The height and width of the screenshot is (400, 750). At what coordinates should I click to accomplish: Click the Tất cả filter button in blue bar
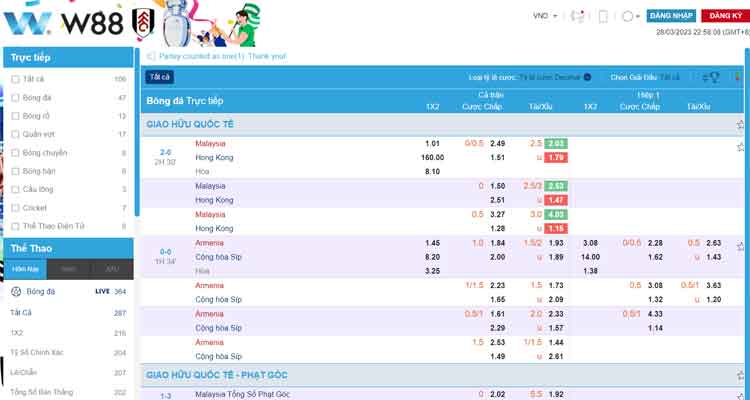[160, 77]
